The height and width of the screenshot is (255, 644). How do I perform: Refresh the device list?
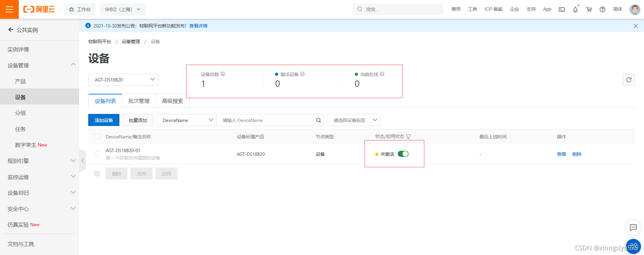pyautogui.click(x=629, y=80)
